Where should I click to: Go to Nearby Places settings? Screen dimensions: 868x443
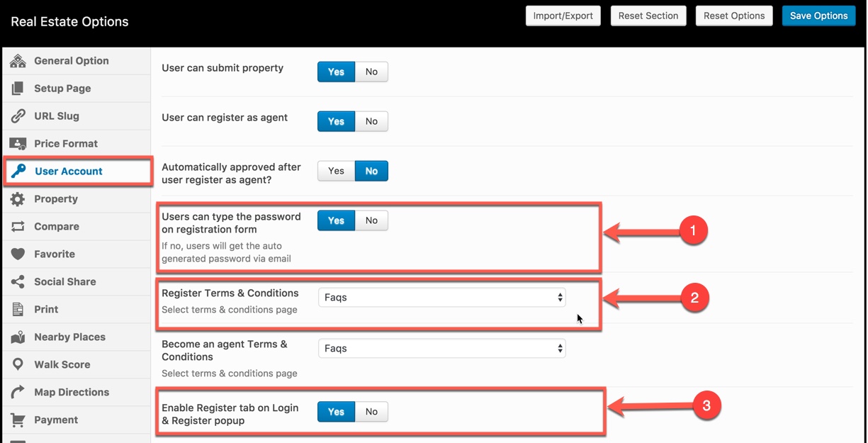pyautogui.click(x=77, y=337)
